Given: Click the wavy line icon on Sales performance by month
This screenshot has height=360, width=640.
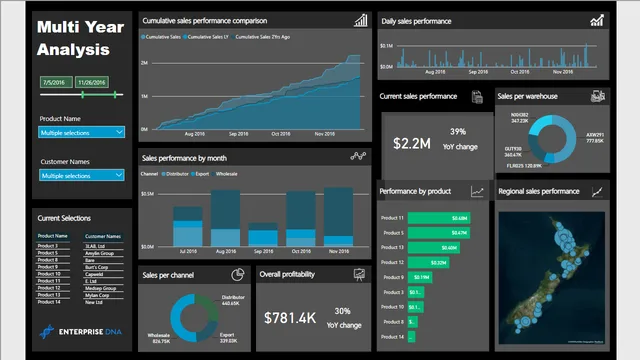Looking at the screenshot, I should click(358, 156).
